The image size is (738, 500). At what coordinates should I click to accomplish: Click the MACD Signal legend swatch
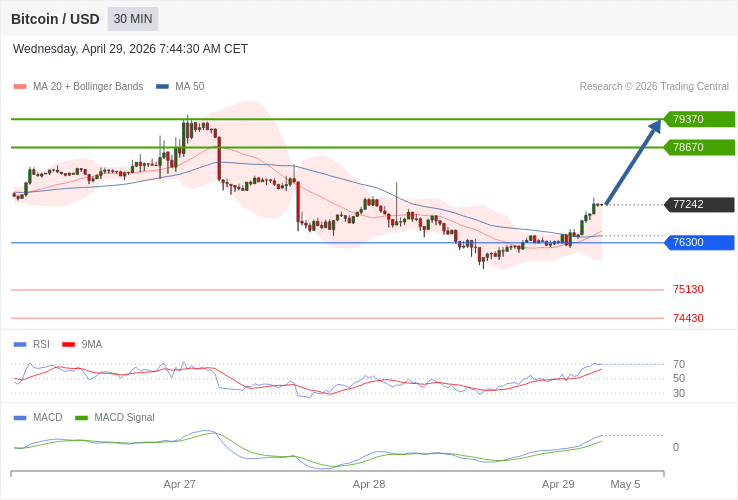point(82,417)
